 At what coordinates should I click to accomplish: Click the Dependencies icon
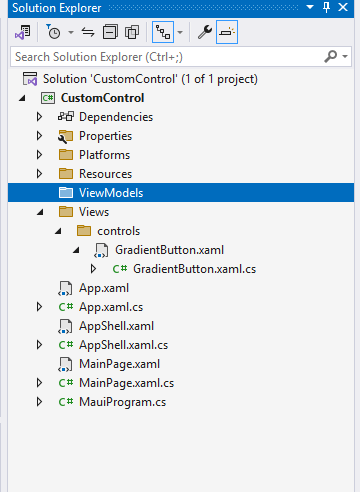click(66, 117)
